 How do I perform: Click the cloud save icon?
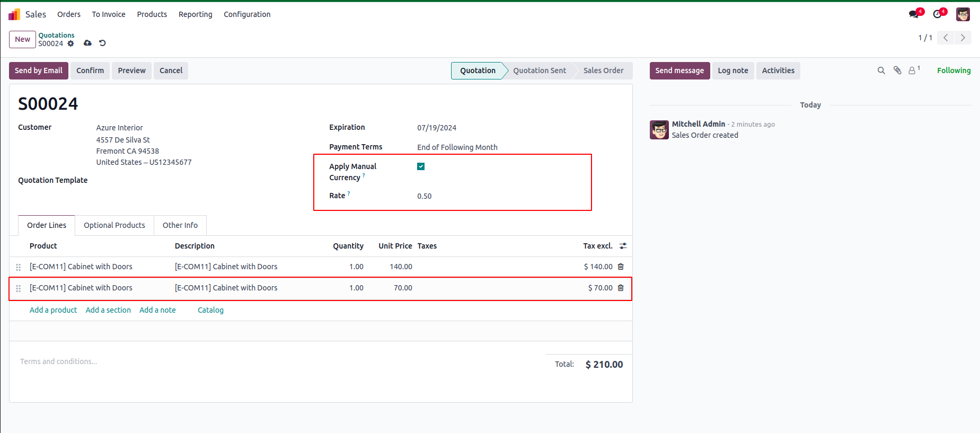[x=87, y=43]
